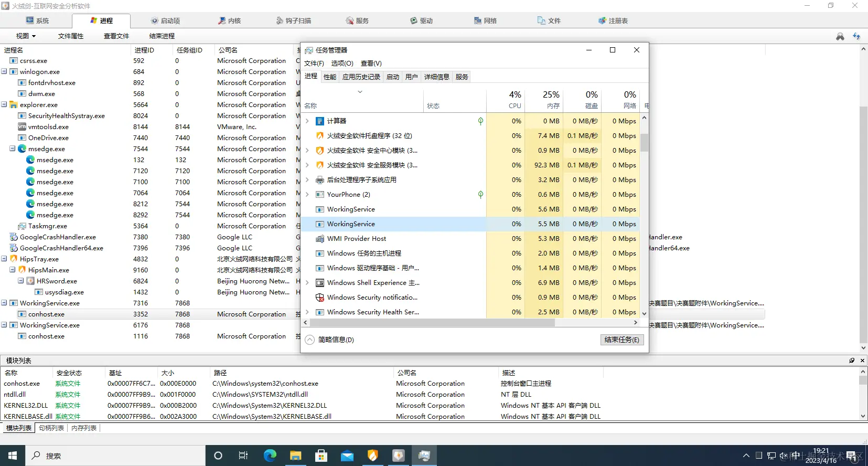This screenshot has width=868, height=466.
Task: Click printer icon for 后台处理程序子系统应用
Action: point(320,180)
